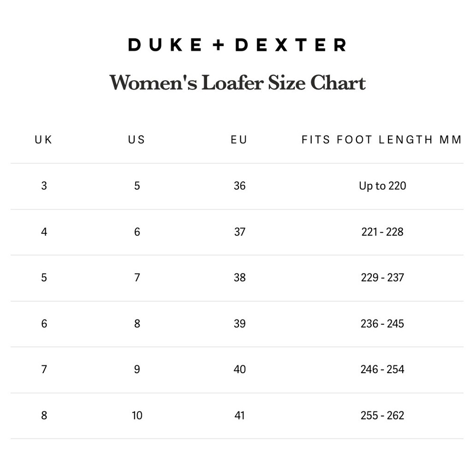Select the EU size 36 cell
476x476 pixels.
pyautogui.click(x=239, y=186)
